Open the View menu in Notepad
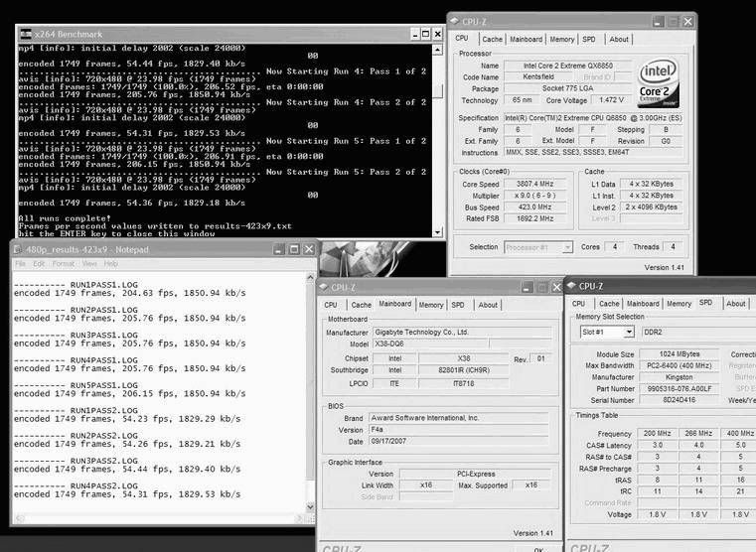756x552 pixels. coord(89,263)
